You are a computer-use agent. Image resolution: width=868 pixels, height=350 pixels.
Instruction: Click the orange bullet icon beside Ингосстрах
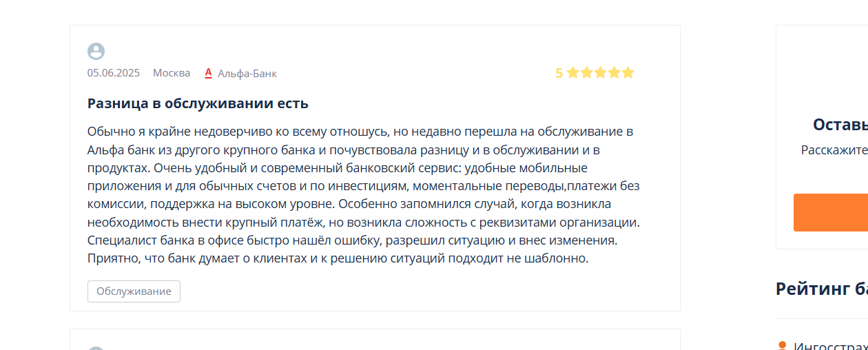(782, 345)
